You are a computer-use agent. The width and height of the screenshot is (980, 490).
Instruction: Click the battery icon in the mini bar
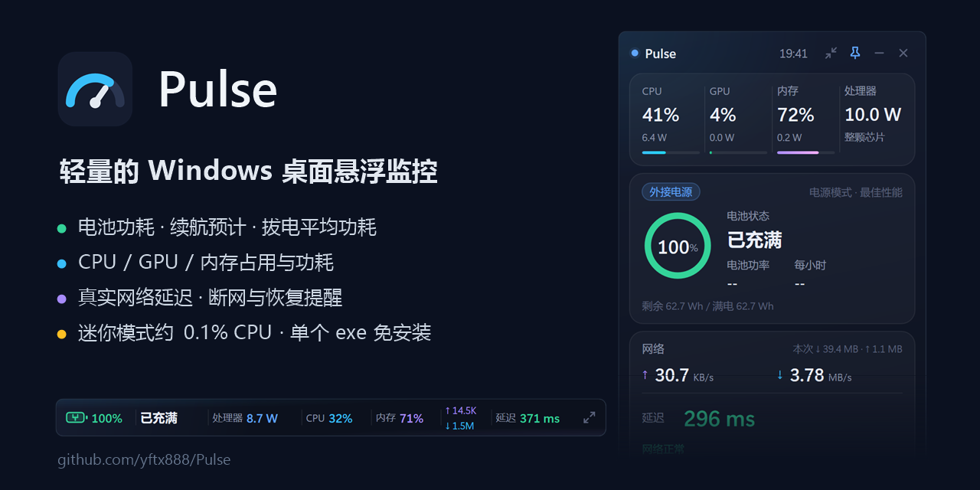click(77, 418)
